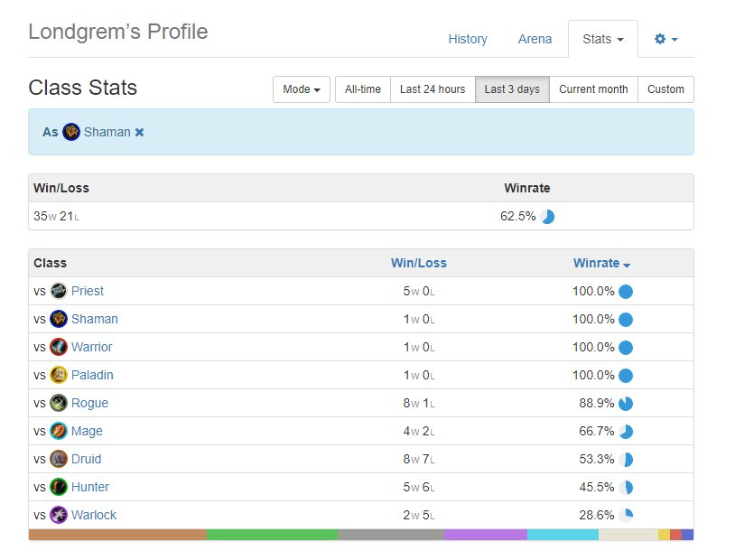Image resolution: width=735 pixels, height=560 pixels.
Task: Click the Warlock class icon
Action: (59, 515)
